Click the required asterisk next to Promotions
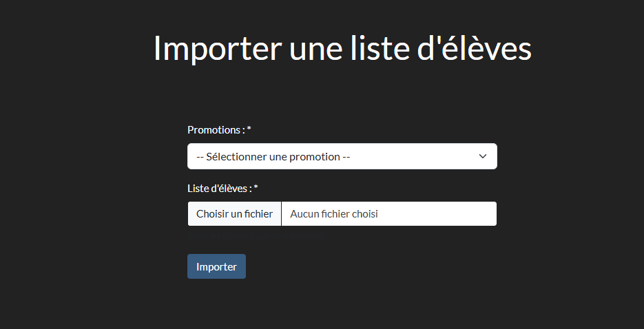This screenshot has height=329, width=644. pos(249,130)
